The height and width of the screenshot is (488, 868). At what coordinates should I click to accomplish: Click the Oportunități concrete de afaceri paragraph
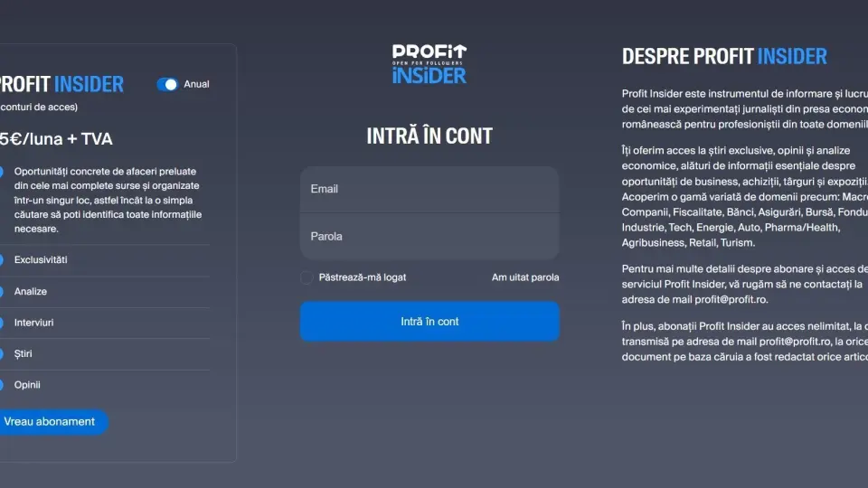coord(108,200)
